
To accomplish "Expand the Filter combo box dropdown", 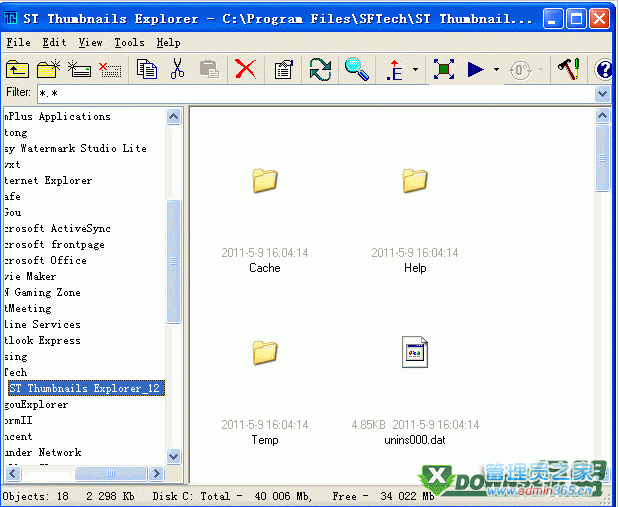I will (602, 94).
